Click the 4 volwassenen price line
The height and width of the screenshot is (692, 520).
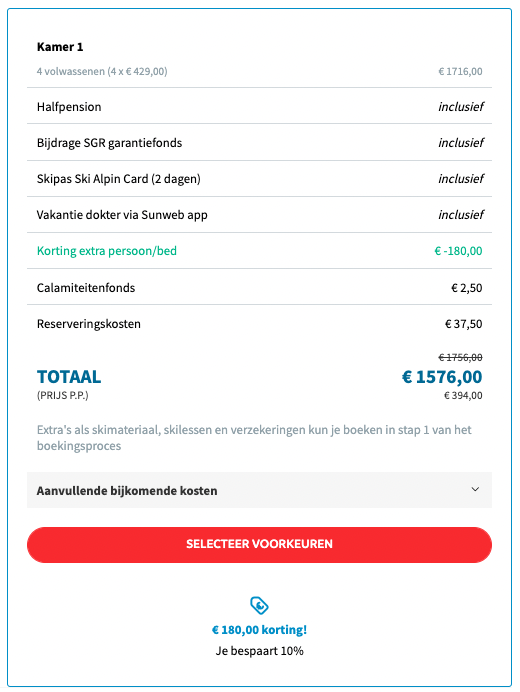(x=259, y=71)
